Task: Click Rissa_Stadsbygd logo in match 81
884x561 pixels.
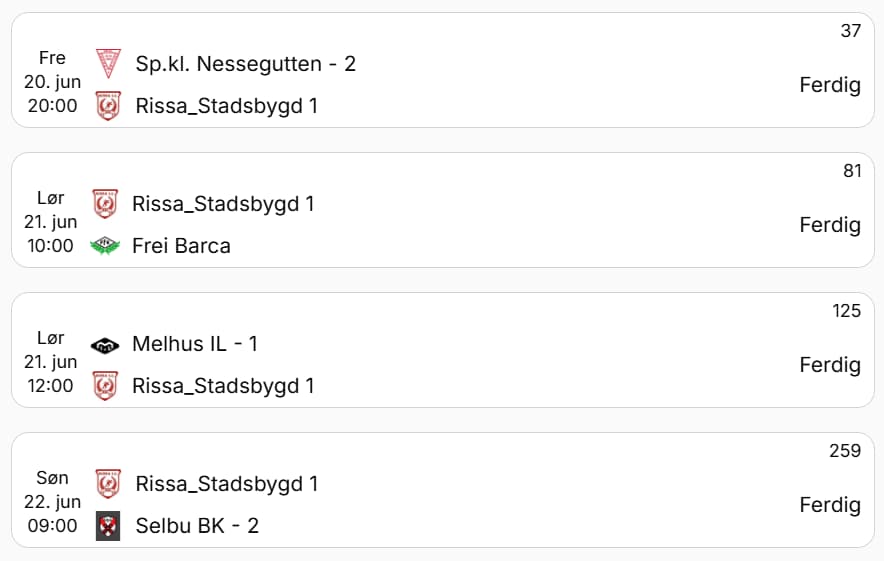Action: point(104,204)
